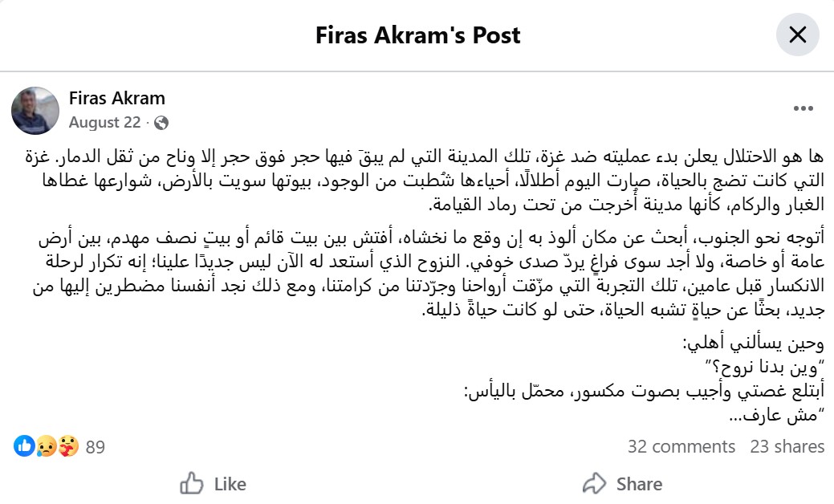Click the sad crying reaction emoji
834x504 pixels.
click(47, 446)
